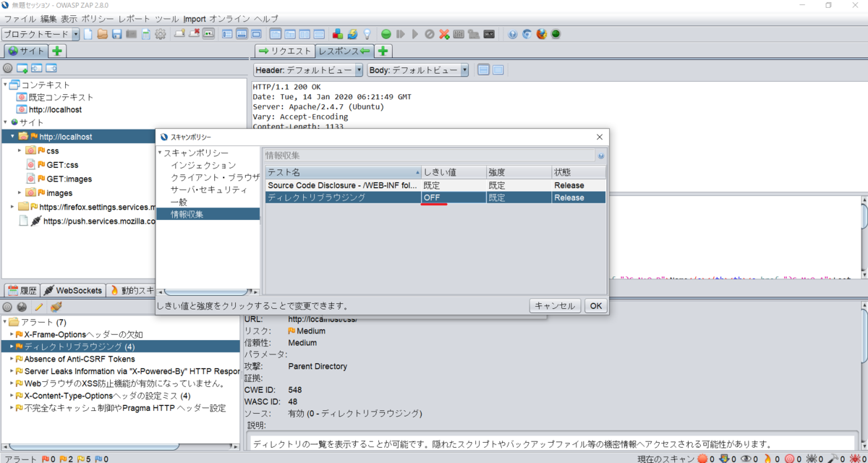Click the blue help icon in scan policy dialog

coord(600,156)
